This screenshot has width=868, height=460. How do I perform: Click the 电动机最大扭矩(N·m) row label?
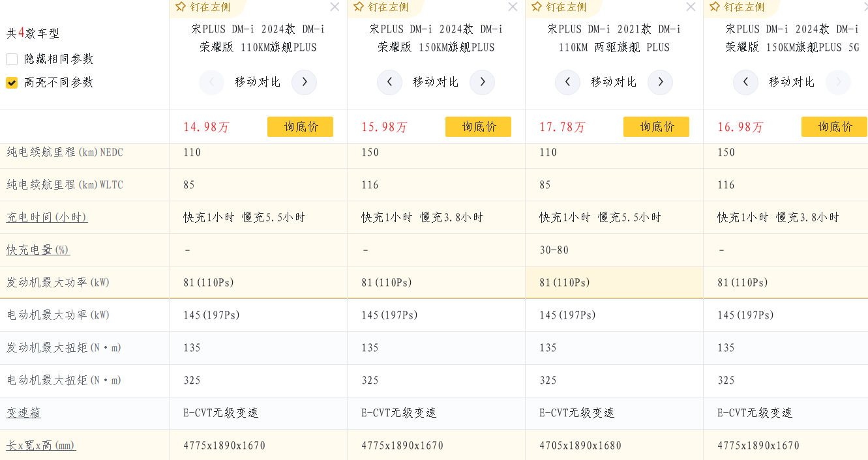point(64,381)
